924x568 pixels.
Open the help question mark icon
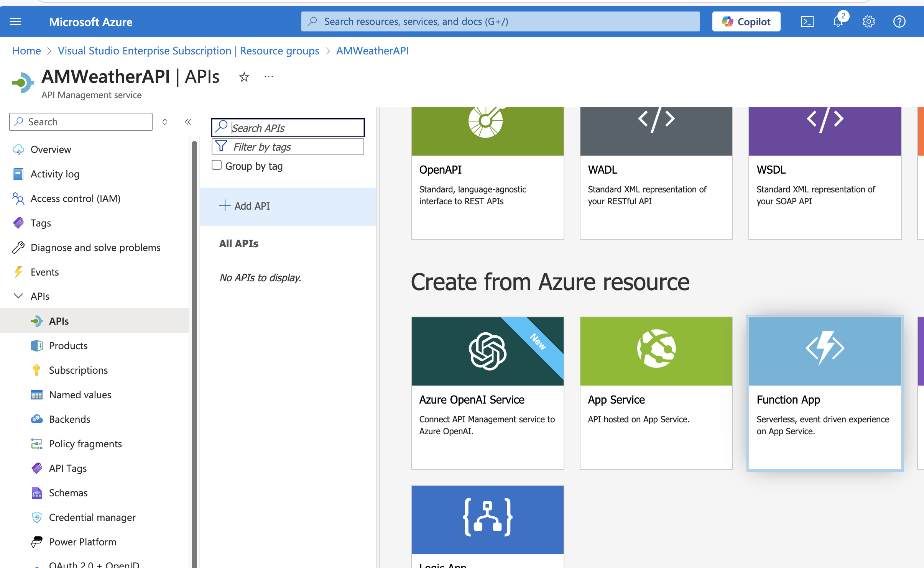(899, 21)
